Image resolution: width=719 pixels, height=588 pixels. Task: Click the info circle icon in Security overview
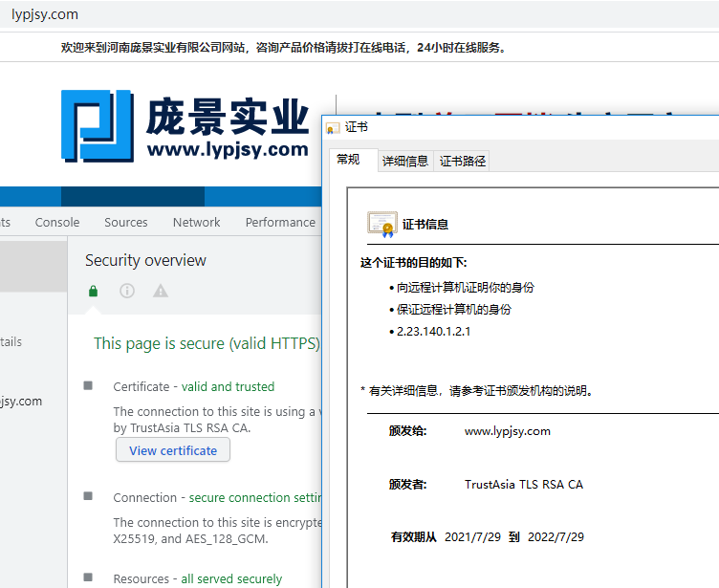point(127,291)
